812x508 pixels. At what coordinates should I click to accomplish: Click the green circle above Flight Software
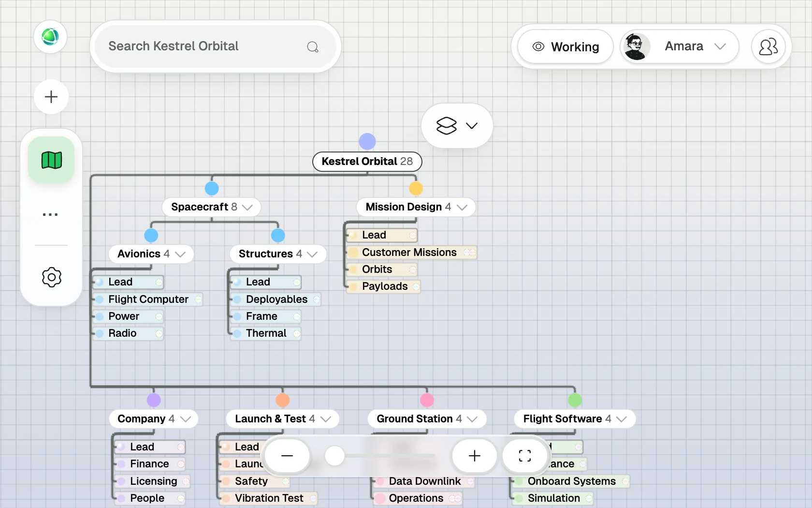[575, 400]
